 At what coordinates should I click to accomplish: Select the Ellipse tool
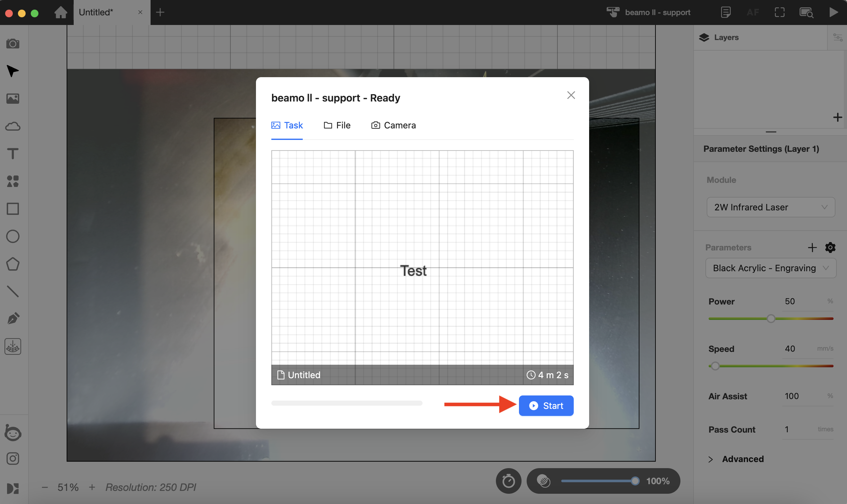click(13, 236)
